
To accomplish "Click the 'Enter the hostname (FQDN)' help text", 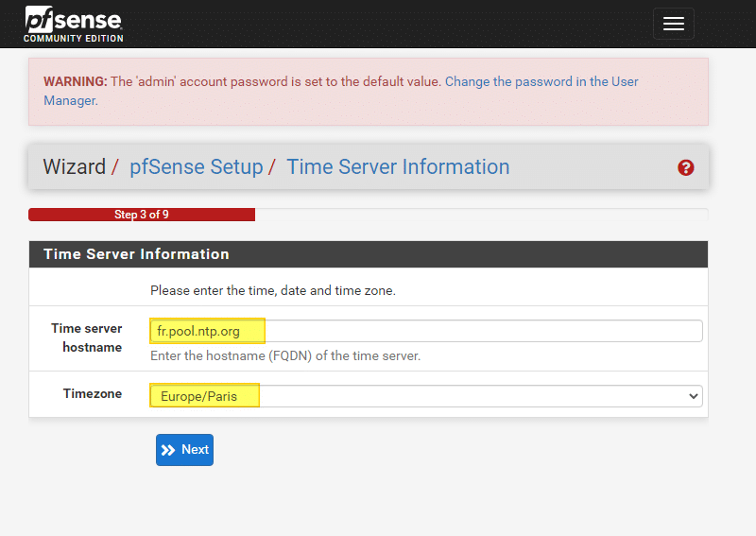I will [285, 356].
